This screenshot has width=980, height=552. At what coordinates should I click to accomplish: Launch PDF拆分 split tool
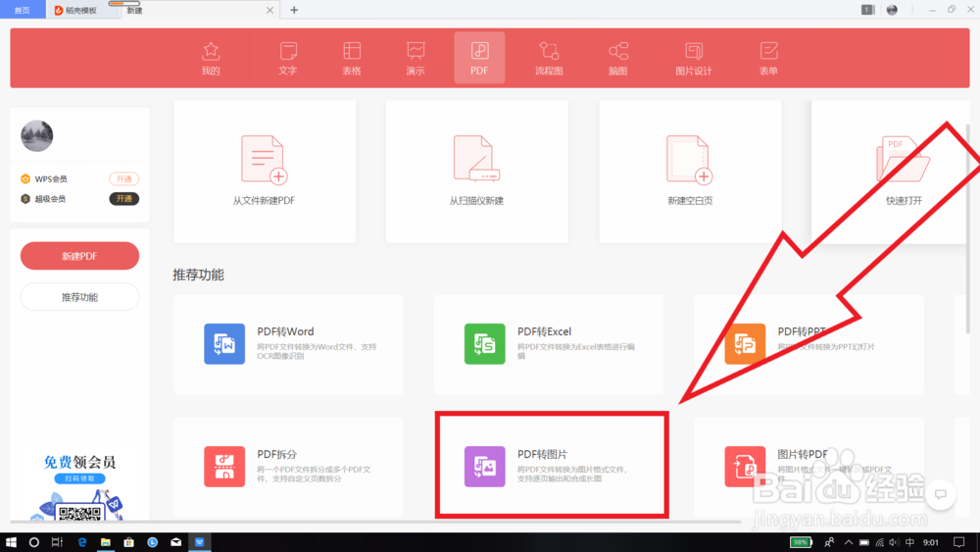(x=288, y=467)
